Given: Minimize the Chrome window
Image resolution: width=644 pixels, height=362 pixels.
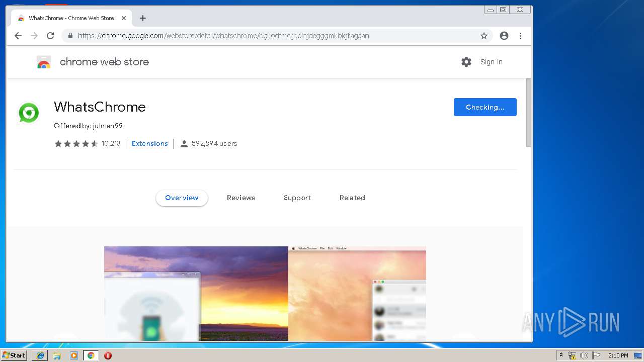Looking at the screenshot, I should pos(491,10).
